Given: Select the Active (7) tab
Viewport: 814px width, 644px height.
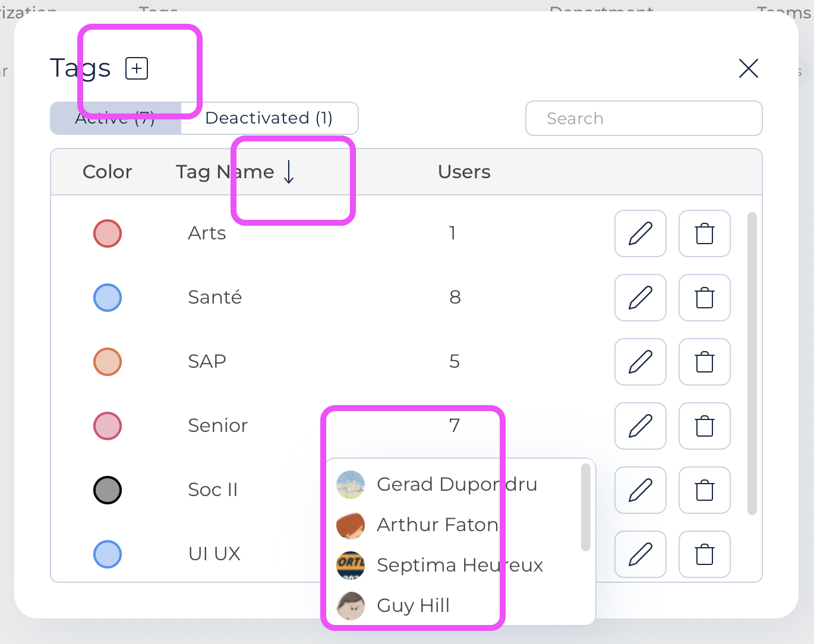Looking at the screenshot, I should click(x=116, y=118).
